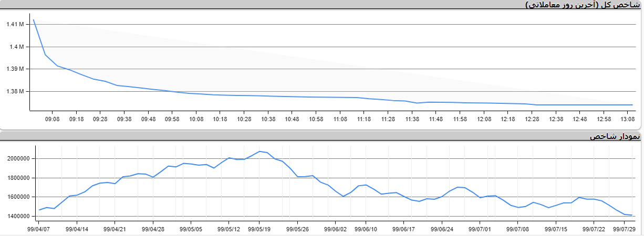Click the 1.4 M y-axis label
The height and width of the screenshot is (237, 644).
(x=16, y=47)
